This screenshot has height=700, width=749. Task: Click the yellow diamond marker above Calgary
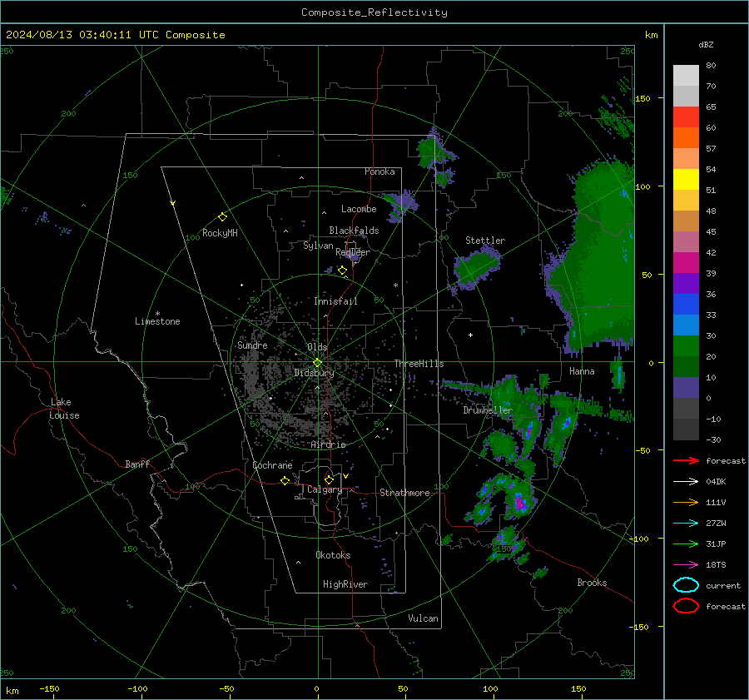329,479
